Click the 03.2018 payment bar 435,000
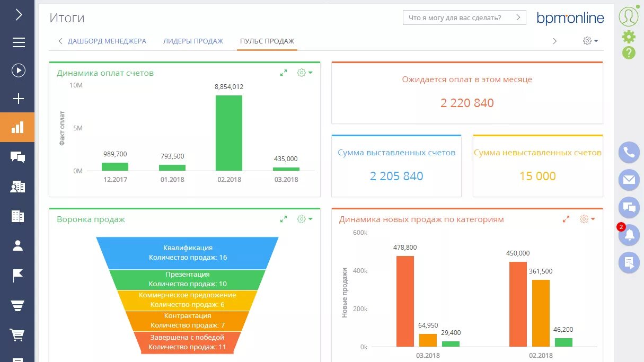 286,169
